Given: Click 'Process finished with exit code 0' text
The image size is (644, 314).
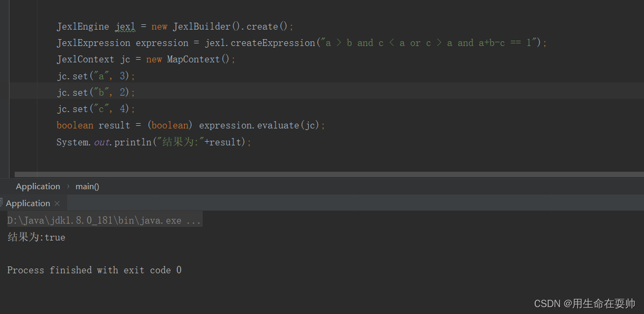Looking at the screenshot, I should (94, 270).
